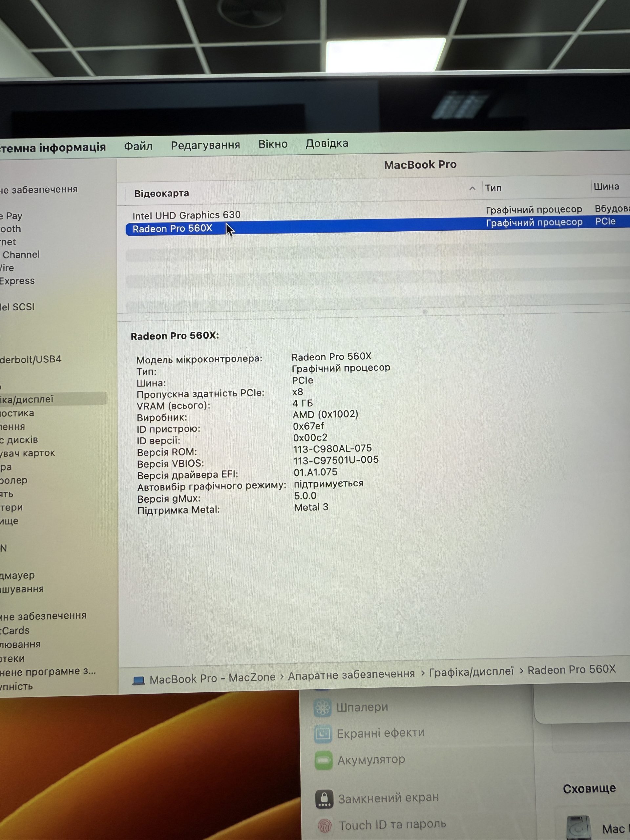Click Апаратне забезпечення in the path bar
Image resolution: width=630 pixels, height=840 pixels.
[352, 675]
